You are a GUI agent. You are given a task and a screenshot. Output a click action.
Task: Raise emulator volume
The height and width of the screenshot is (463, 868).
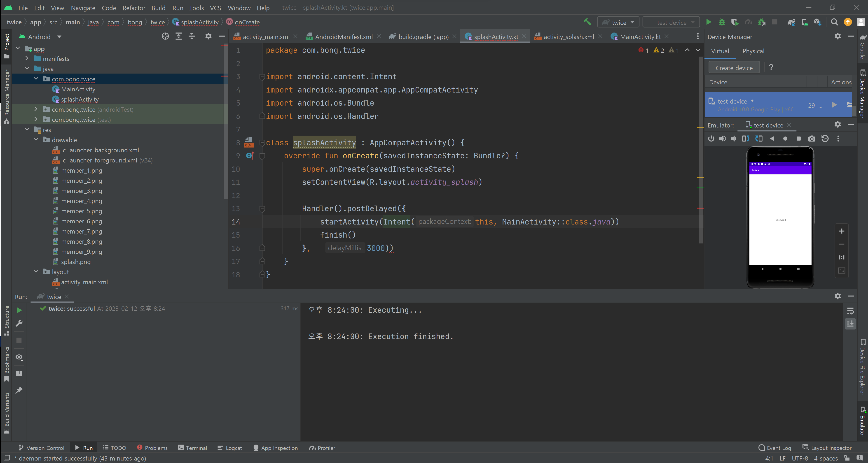(x=723, y=138)
